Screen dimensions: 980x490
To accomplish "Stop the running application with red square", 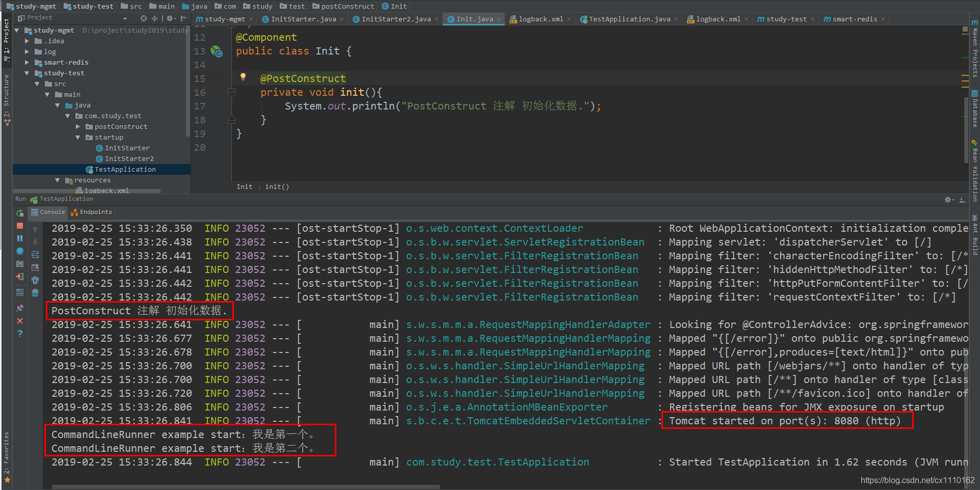I will 20,226.
